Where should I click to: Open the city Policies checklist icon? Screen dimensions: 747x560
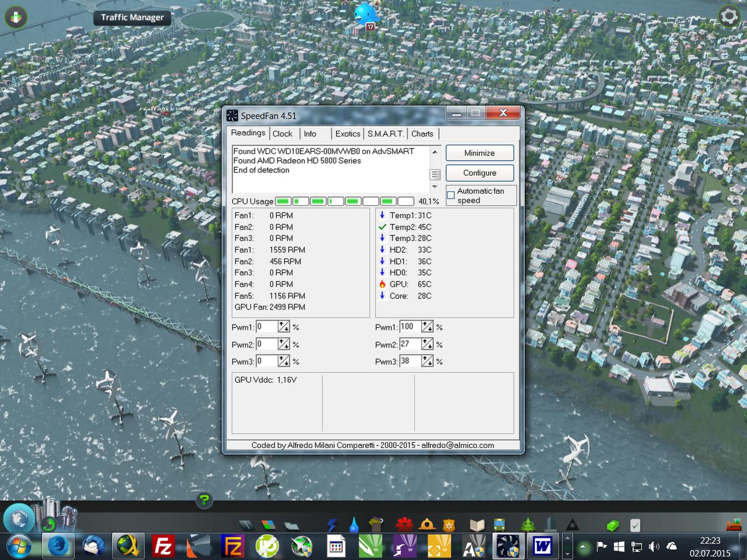pos(635,525)
